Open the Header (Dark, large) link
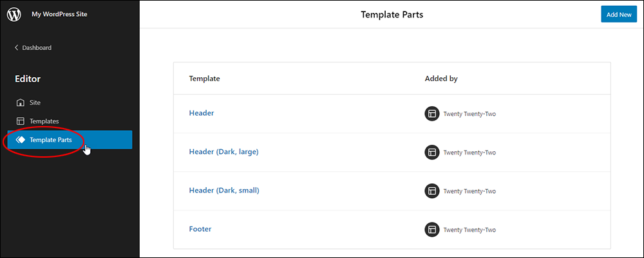644x258 pixels. [x=224, y=152]
